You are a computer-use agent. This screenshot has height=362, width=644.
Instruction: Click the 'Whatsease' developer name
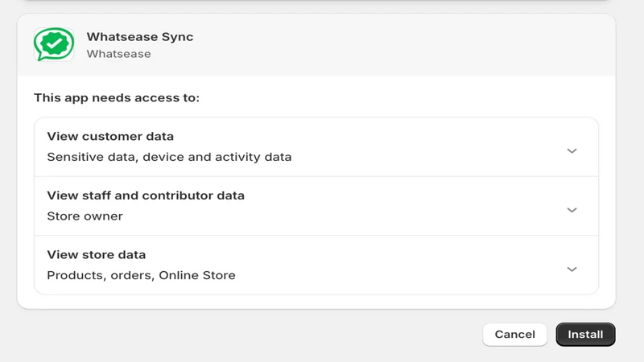coord(118,54)
